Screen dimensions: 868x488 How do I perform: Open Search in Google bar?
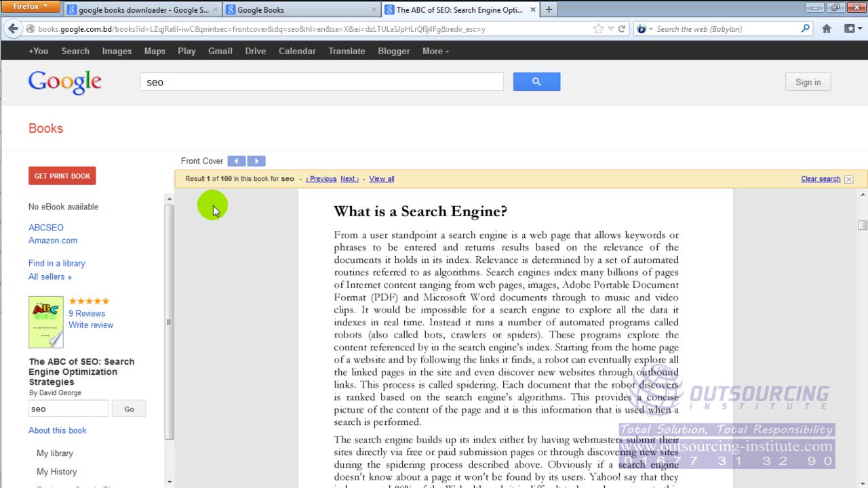(75, 51)
